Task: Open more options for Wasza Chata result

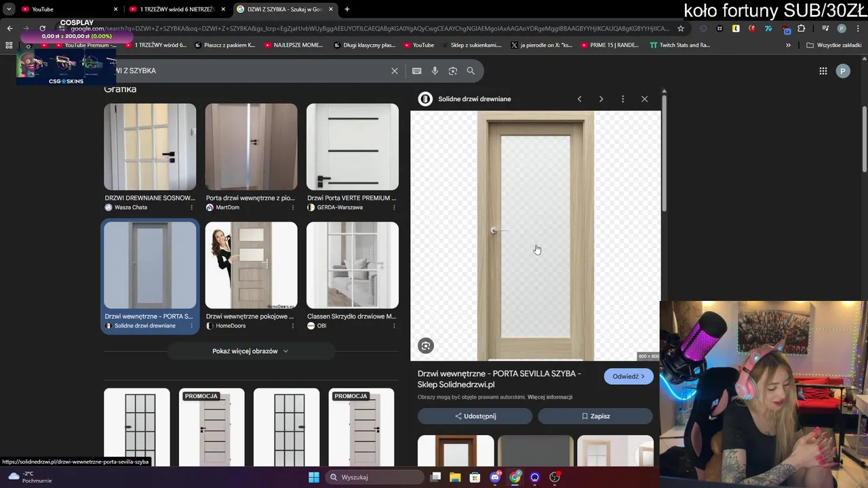Action: tap(191, 207)
